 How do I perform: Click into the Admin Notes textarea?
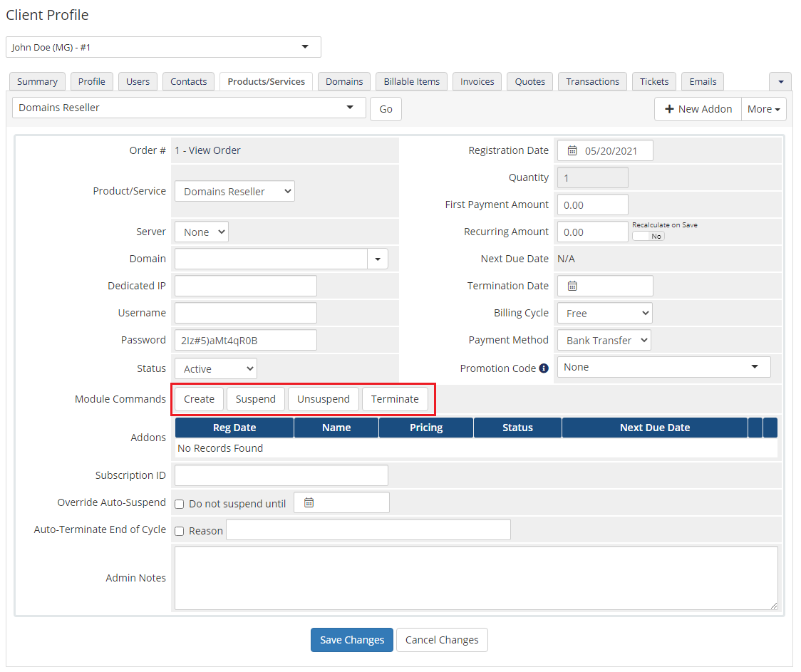pyautogui.click(x=476, y=578)
